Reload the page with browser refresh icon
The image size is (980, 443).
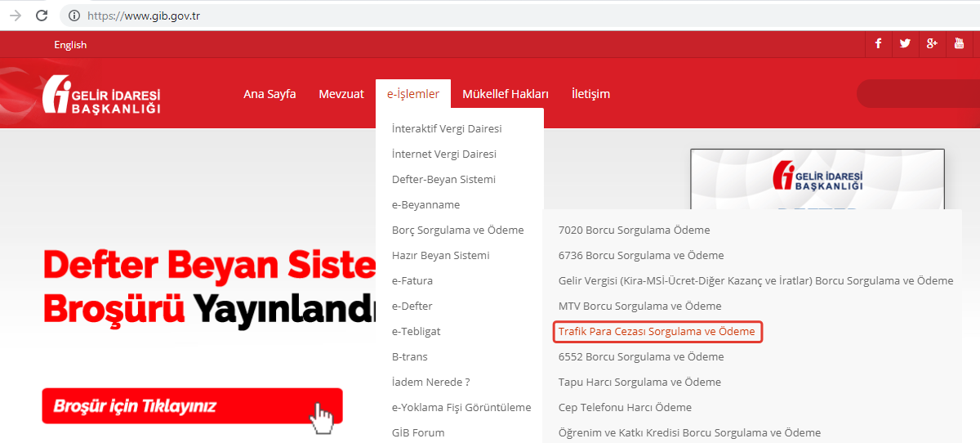coord(42,16)
